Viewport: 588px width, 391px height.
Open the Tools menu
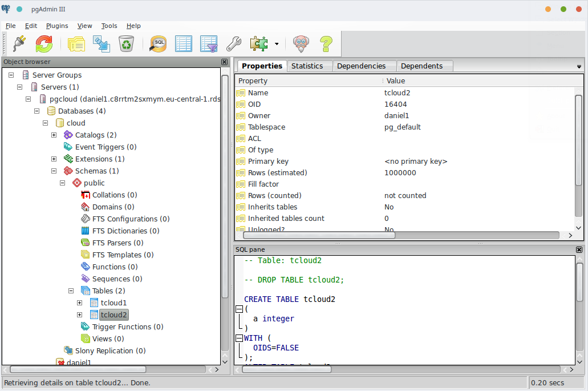coord(109,26)
